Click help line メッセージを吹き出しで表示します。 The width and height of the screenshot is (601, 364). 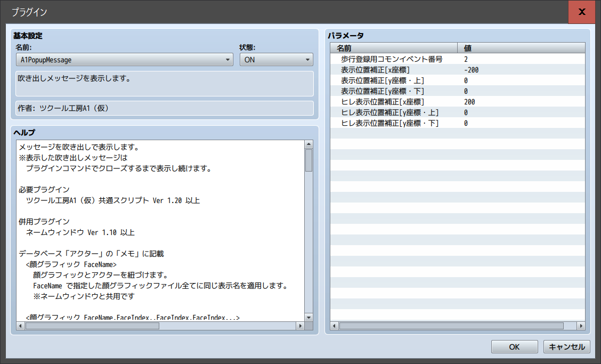click(x=79, y=147)
